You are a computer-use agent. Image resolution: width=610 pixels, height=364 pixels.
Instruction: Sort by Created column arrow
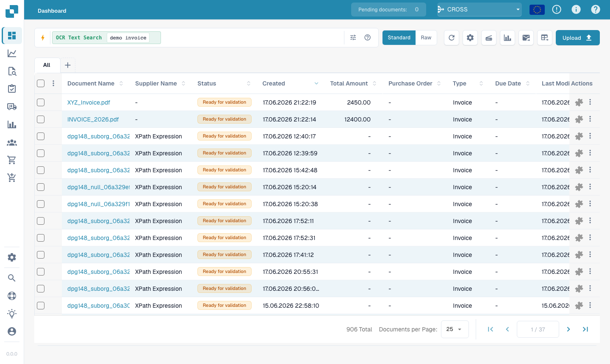316,83
